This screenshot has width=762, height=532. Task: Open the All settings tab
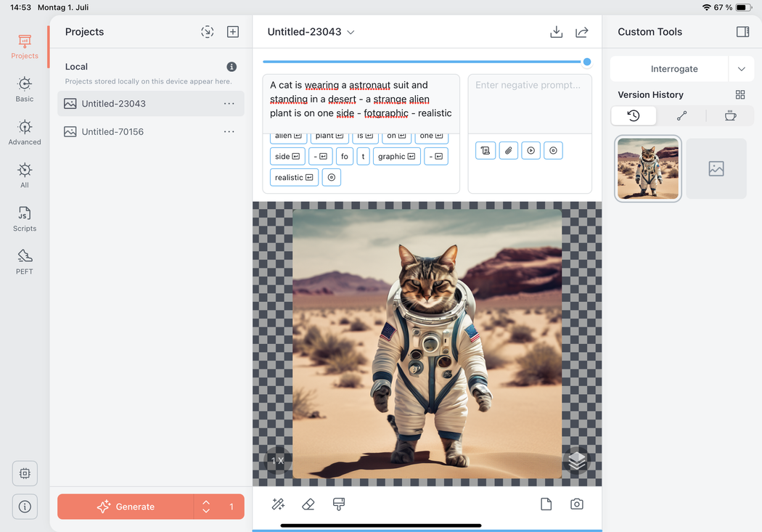tap(24, 176)
